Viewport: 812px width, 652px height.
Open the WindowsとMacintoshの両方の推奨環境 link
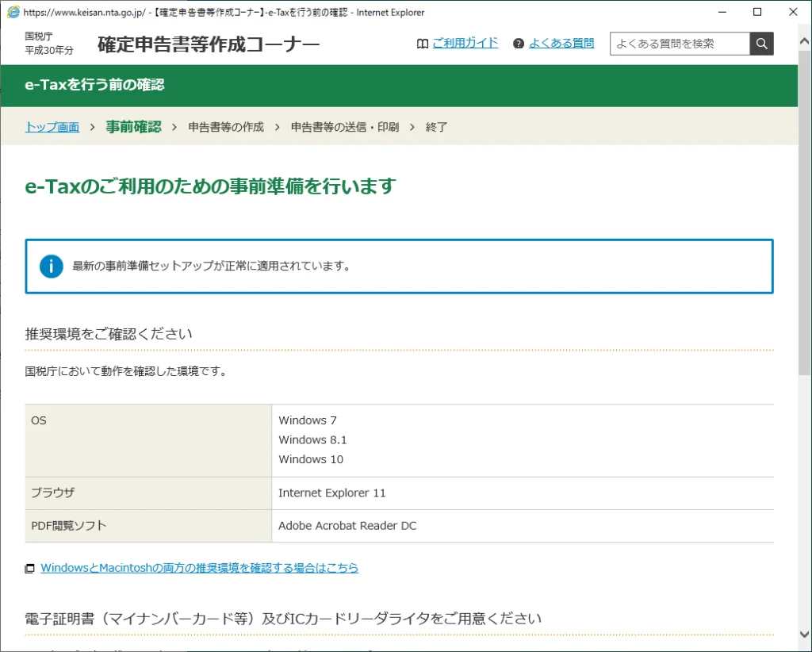pyautogui.click(x=199, y=568)
